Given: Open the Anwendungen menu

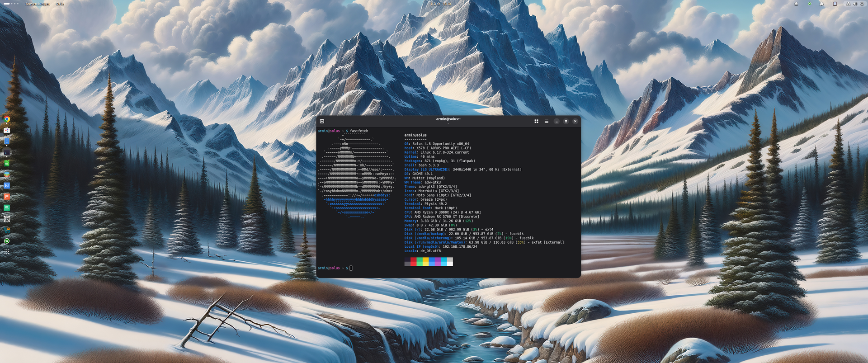Looking at the screenshot, I should 38,4.
